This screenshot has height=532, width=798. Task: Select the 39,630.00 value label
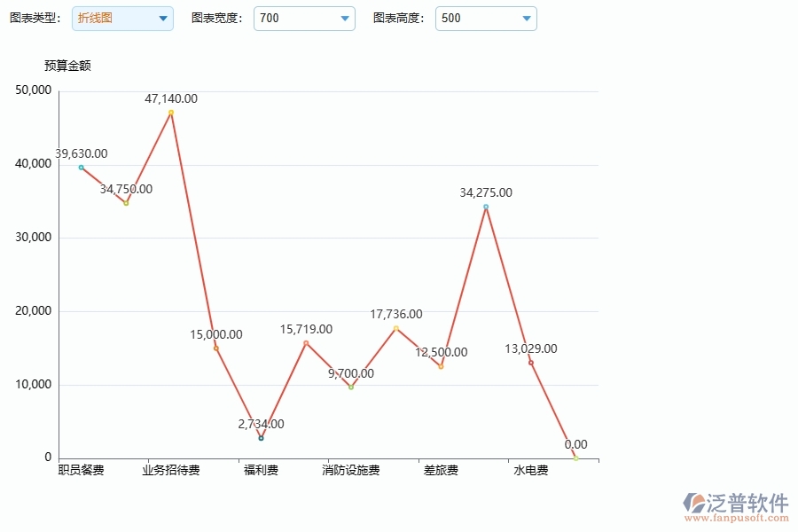(x=79, y=153)
